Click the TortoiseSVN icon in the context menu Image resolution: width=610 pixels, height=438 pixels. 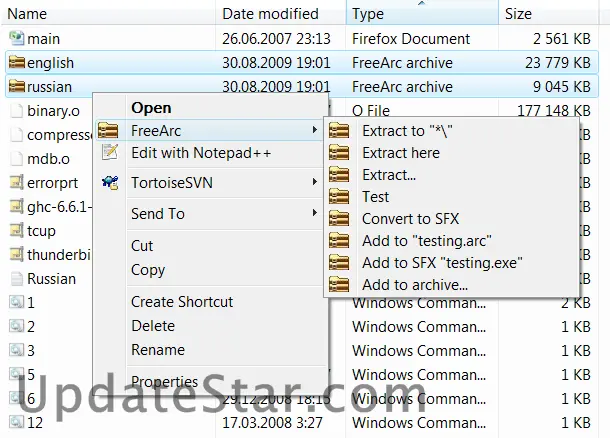pos(110,182)
